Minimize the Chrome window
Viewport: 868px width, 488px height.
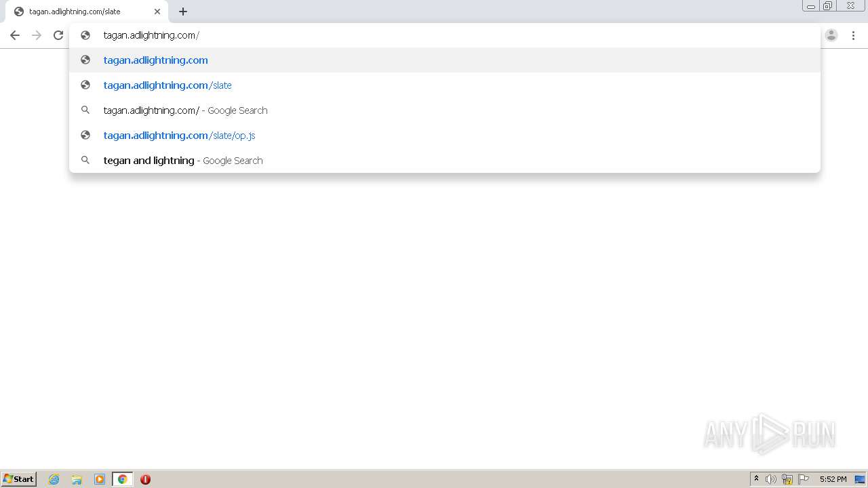click(x=811, y=6)
